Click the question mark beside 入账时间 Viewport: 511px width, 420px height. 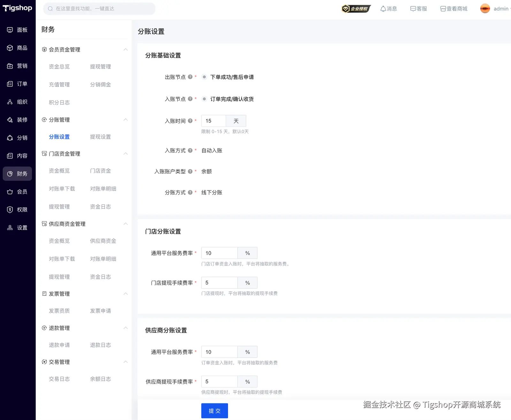tap(190, 121)
